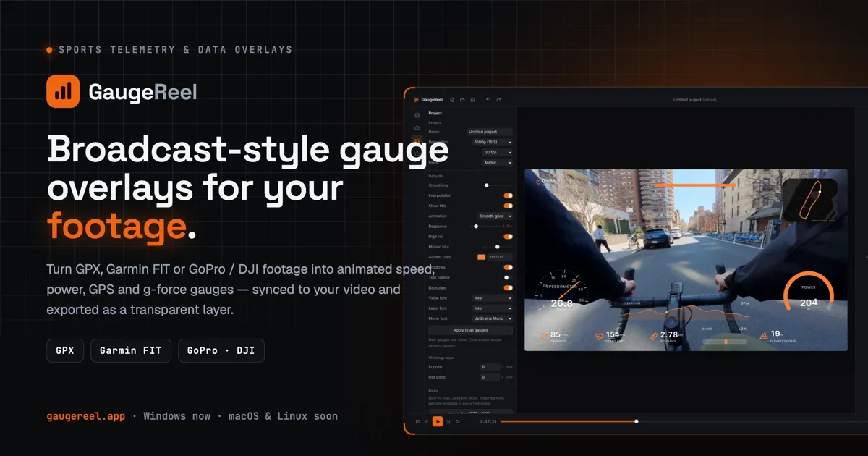Click the New file icon in app toolbar

(x=452, y=100)
